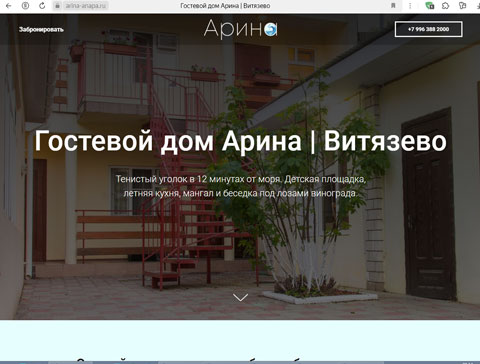The image size is (480, 364).
Task: Reload the current page
Action: point(42,6)
